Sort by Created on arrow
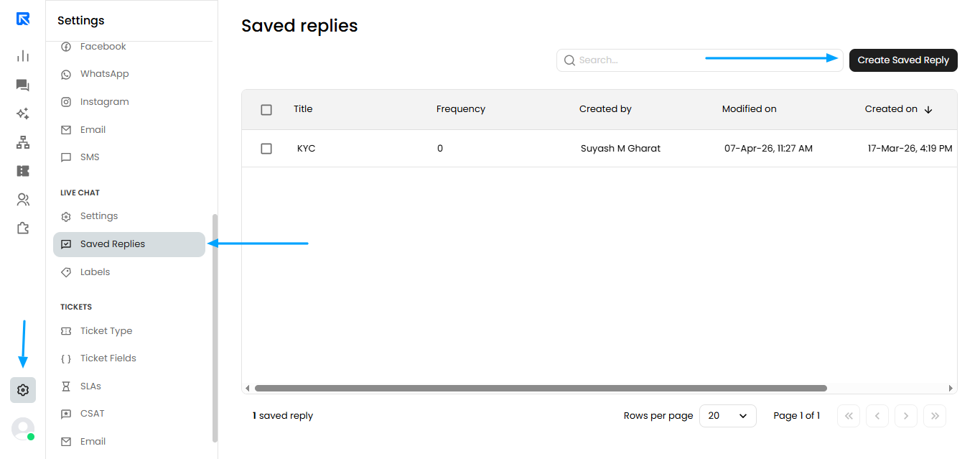980x459 pixels. 928,110
